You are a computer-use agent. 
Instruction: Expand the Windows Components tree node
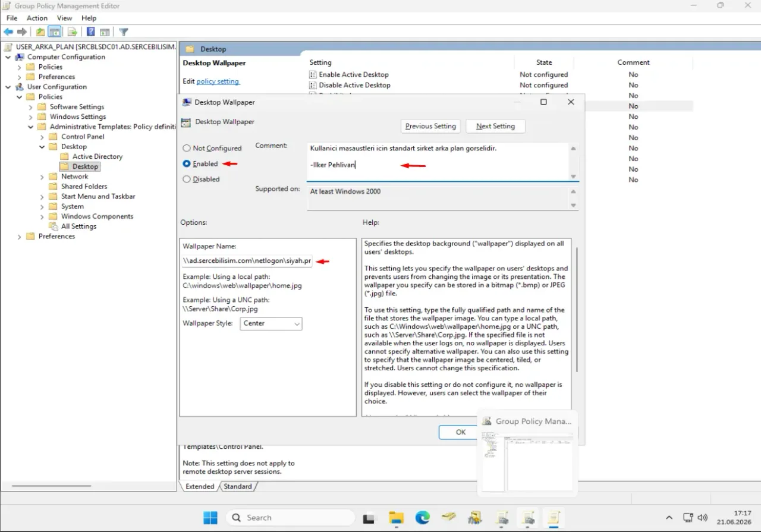pos(42,216)
